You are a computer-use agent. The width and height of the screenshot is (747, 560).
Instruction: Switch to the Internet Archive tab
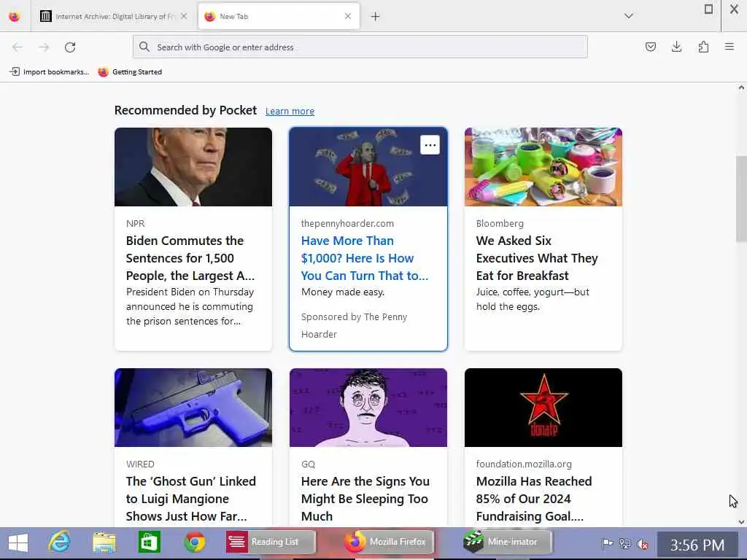coord(113,17)
